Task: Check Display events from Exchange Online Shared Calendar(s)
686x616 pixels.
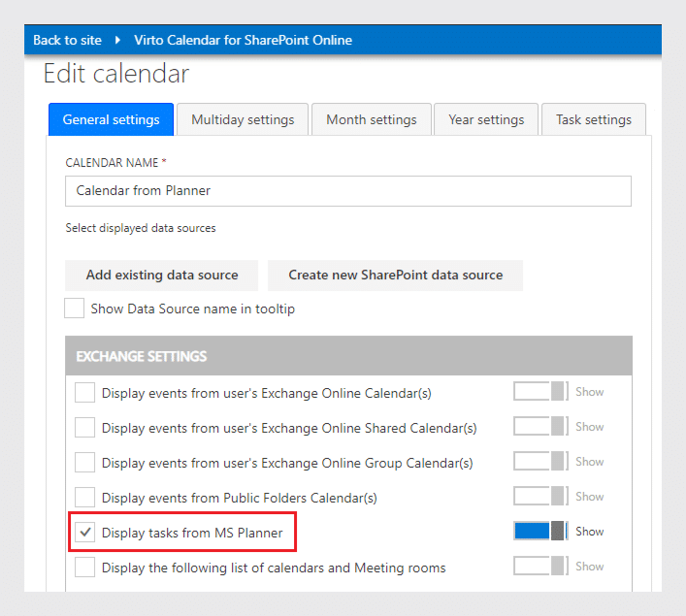Action: pyautogui.click(x=84, y=428)
